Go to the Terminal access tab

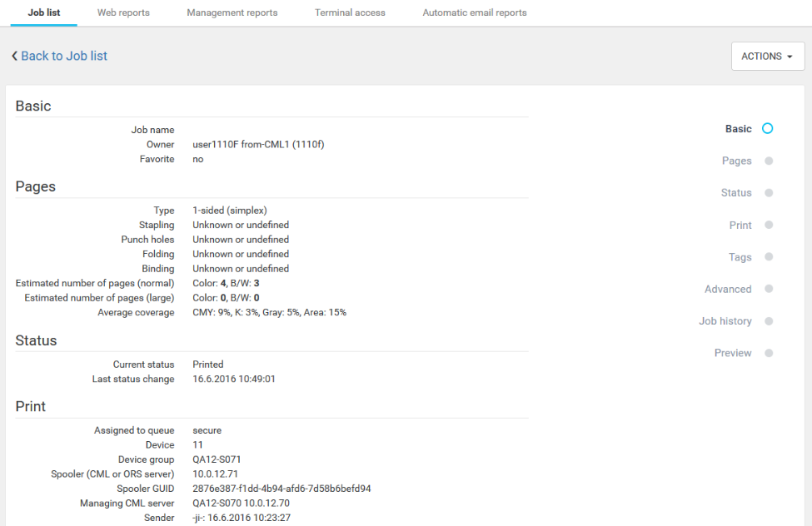350,12
